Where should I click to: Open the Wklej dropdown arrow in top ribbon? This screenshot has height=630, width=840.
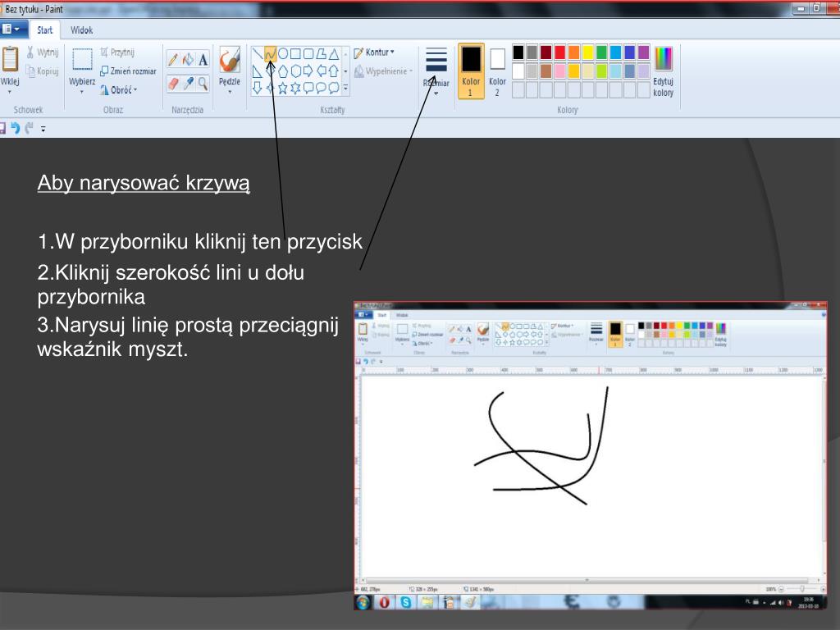coord(10,92)
